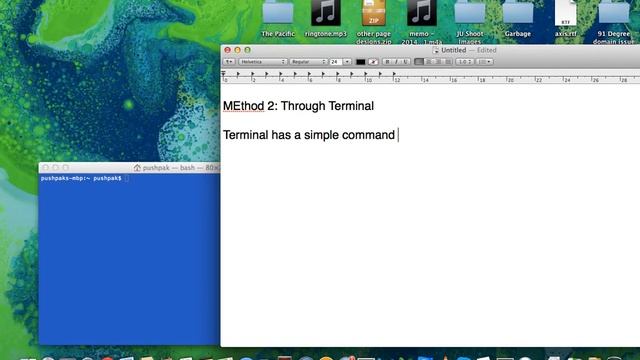Viewport: 640px width, 360px height.
Task: Zoom the TextEdit Untitled window
Action: [x=247, y=50]
